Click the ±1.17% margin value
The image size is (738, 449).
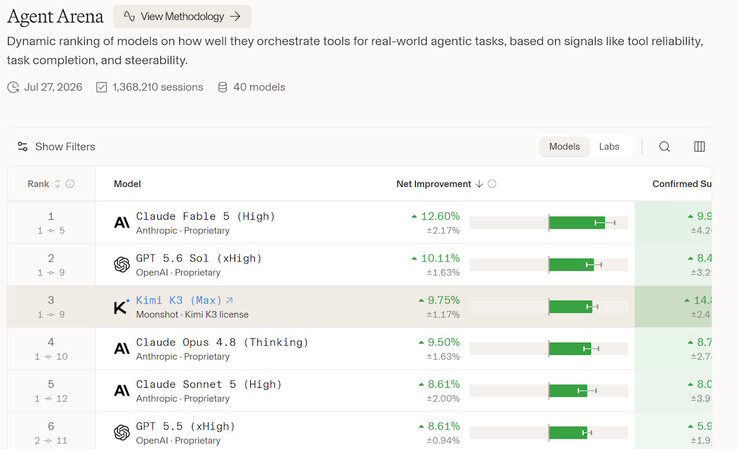pos(443,314)
